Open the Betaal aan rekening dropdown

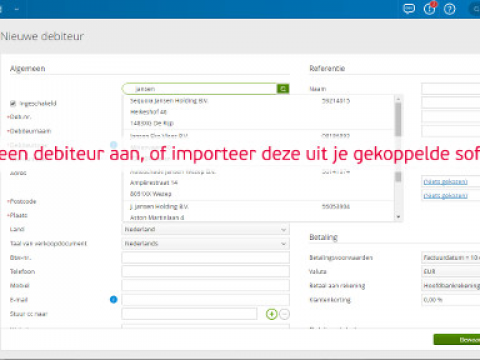coord(451,286)
